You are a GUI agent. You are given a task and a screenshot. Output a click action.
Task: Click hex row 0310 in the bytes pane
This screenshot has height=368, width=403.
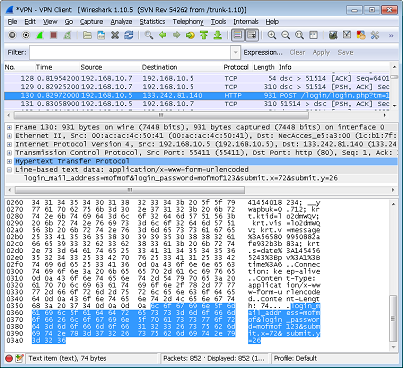pyautogui.click(x=163, y=278)
